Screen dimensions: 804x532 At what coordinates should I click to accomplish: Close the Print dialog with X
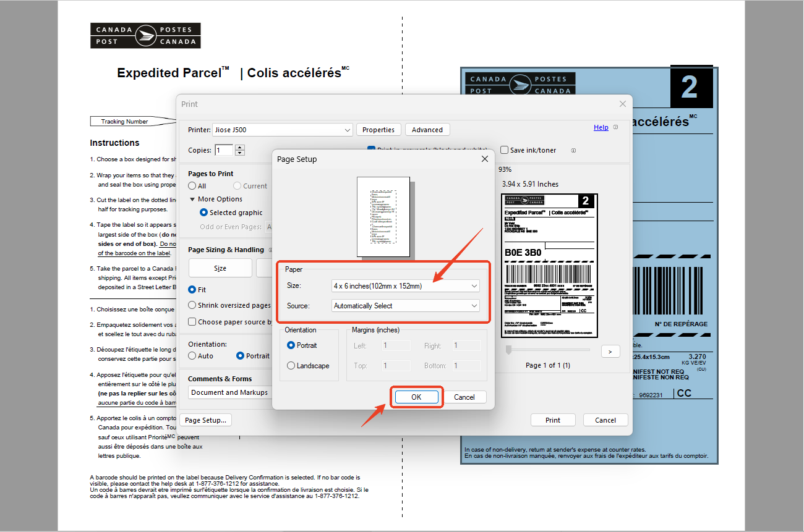pos(623,104)
